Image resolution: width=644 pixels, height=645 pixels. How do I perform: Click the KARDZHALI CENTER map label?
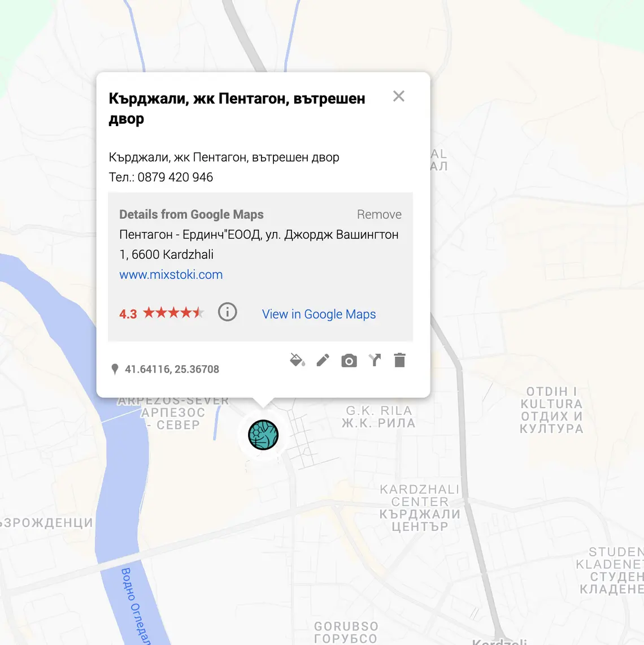click(420, 508)
